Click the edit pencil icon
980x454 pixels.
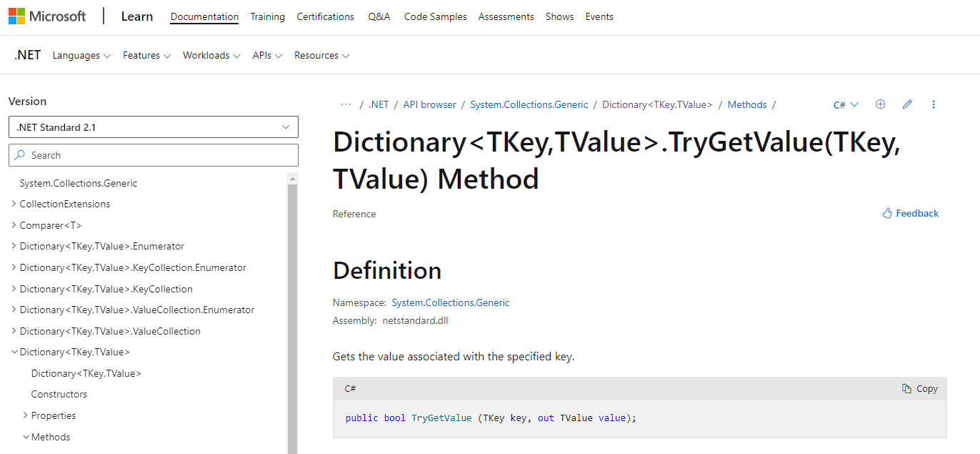tap(907, 104)
